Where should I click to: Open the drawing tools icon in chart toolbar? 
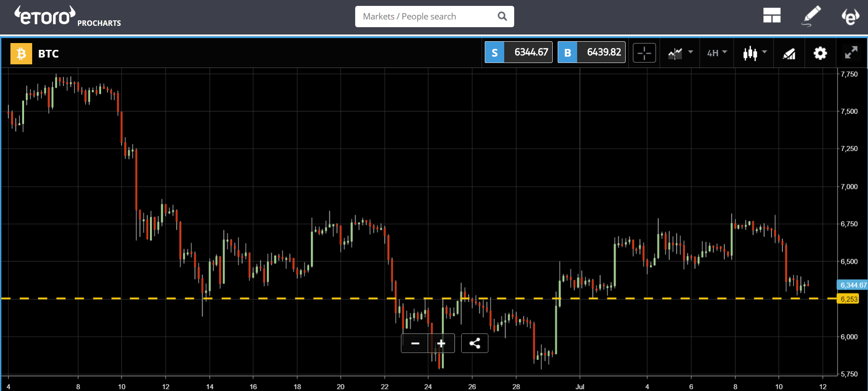(789, 53)
